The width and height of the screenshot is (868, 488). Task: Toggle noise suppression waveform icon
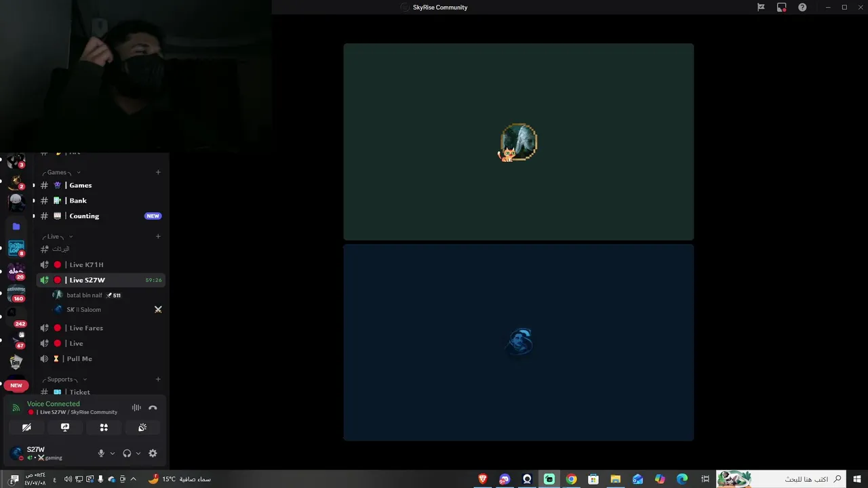click(x=136, y=408)
